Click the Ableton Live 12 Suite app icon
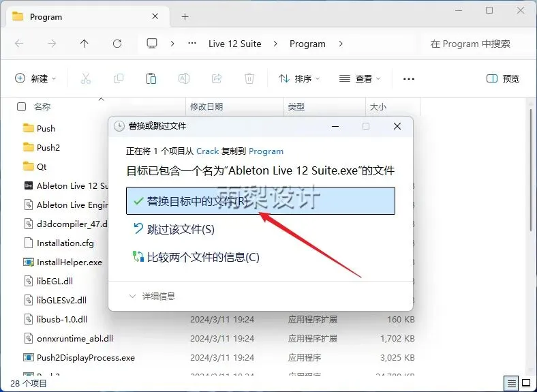 [29, 185]
